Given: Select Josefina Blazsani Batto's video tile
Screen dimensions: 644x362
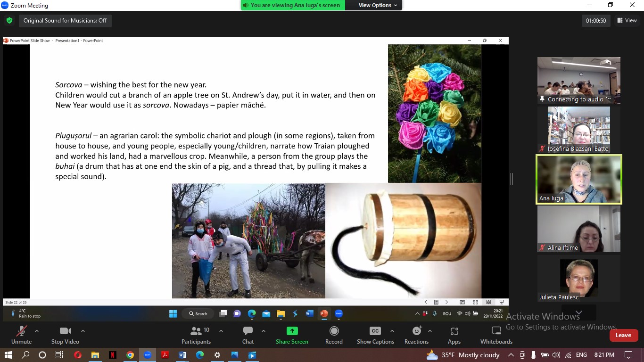Looking at the screenshot, I should click(x=579, y=130).
